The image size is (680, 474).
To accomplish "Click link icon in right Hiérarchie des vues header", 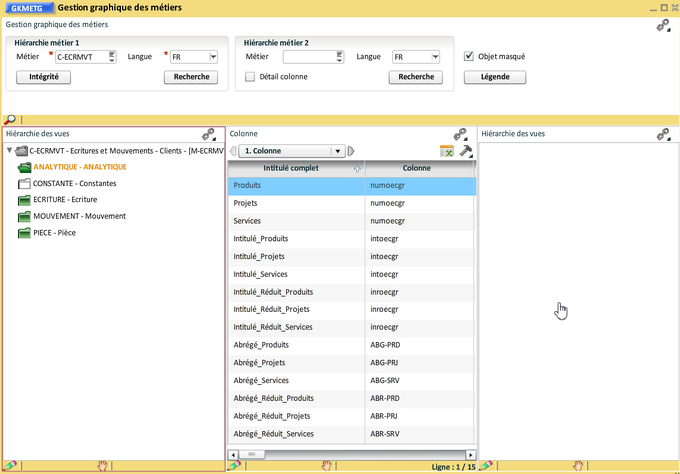I will [664, 133].
